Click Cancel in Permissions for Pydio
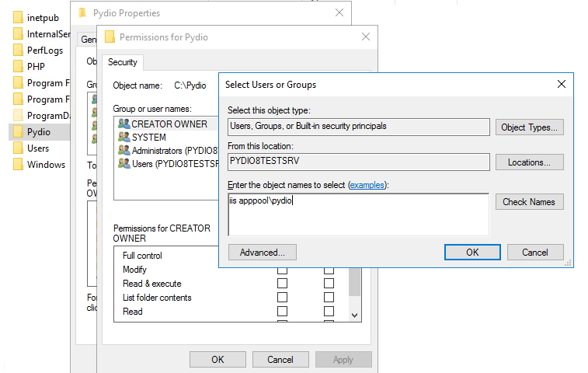588x373 pixels. tap(280, 360)
